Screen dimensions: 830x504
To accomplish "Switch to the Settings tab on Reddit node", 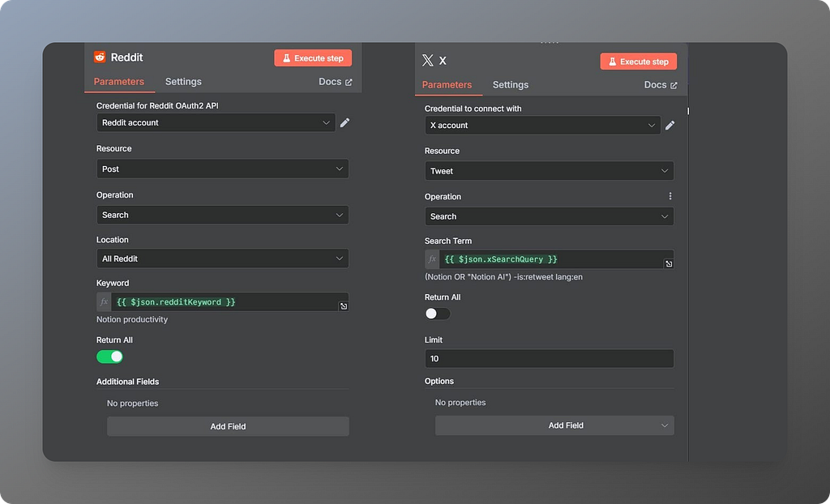I will pos(182,81).
